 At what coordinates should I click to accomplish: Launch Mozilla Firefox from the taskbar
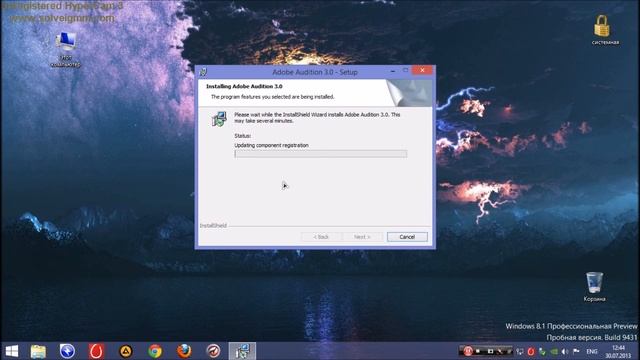pos(184,351)
